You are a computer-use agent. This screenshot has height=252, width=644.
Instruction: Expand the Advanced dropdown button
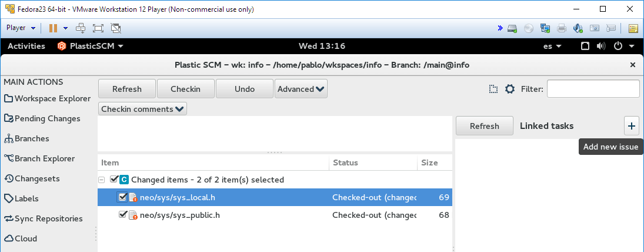click(x=301, y=89)
